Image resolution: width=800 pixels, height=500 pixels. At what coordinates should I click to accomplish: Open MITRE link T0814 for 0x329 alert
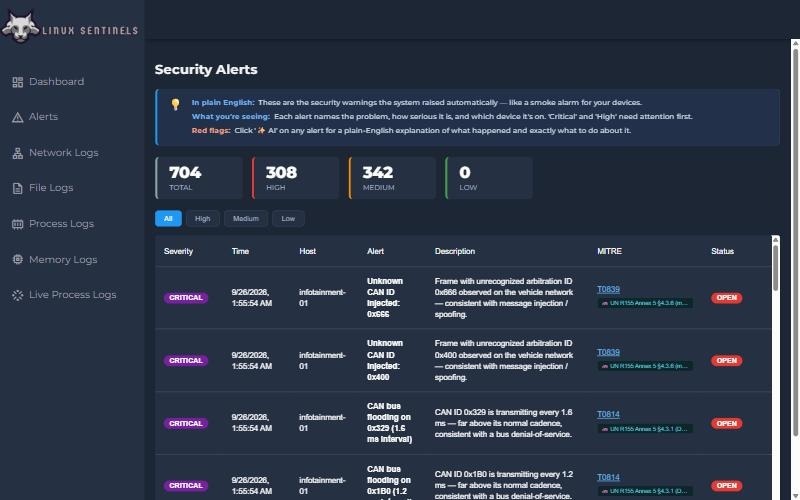coord(608,414)
